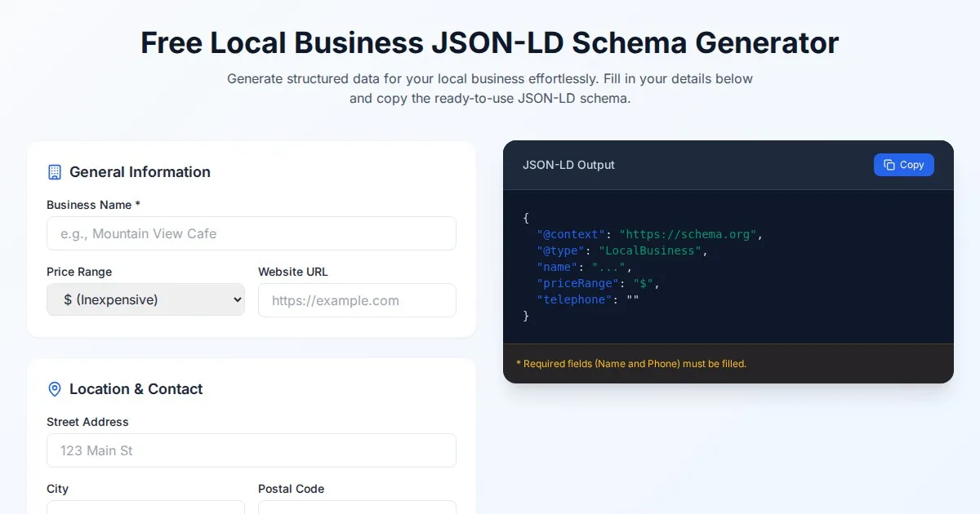Click the required fields warning message

click(x=631, y=364)
